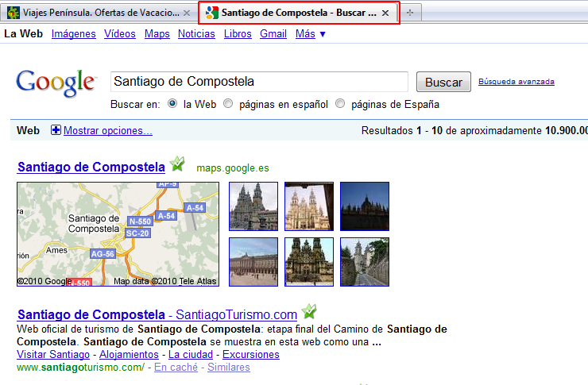Select 'páginas en español' radio button
This screenshot has height=385, width=588.
228,103
